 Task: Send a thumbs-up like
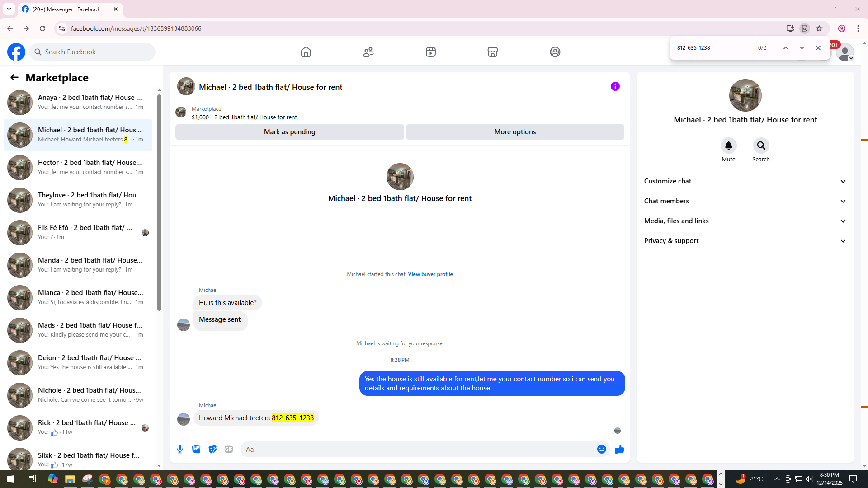(619, 449)
